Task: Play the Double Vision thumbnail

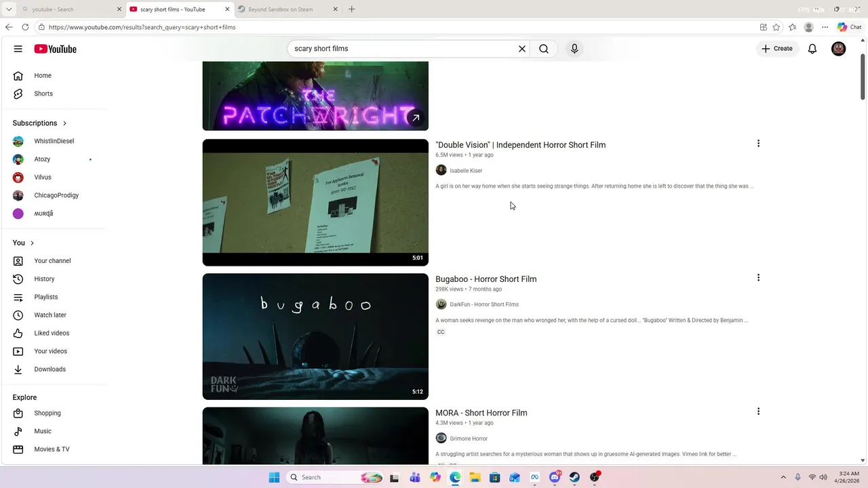Action: pos(315,203)
